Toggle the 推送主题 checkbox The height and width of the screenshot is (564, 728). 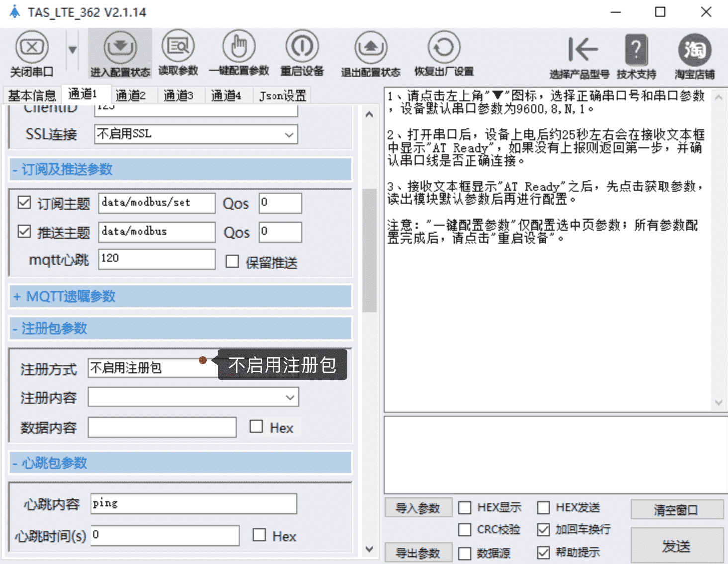tap(24, 232)
